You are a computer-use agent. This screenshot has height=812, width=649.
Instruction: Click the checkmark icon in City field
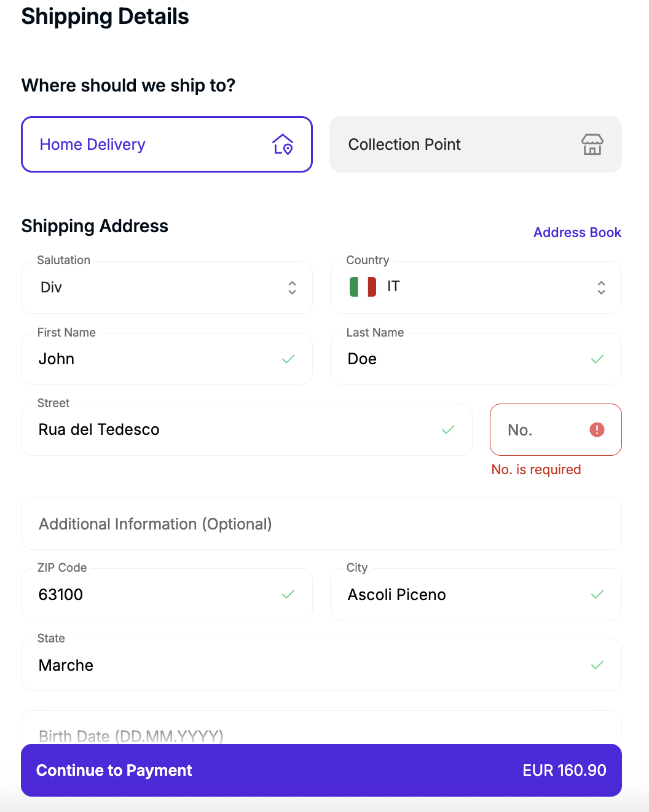tap(597, 595)
